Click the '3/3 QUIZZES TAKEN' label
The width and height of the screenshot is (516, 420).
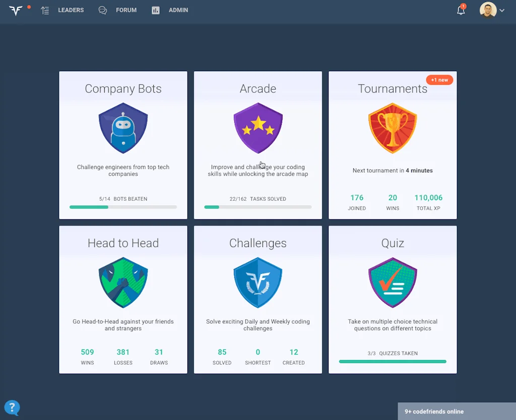[x=393, y=353]
